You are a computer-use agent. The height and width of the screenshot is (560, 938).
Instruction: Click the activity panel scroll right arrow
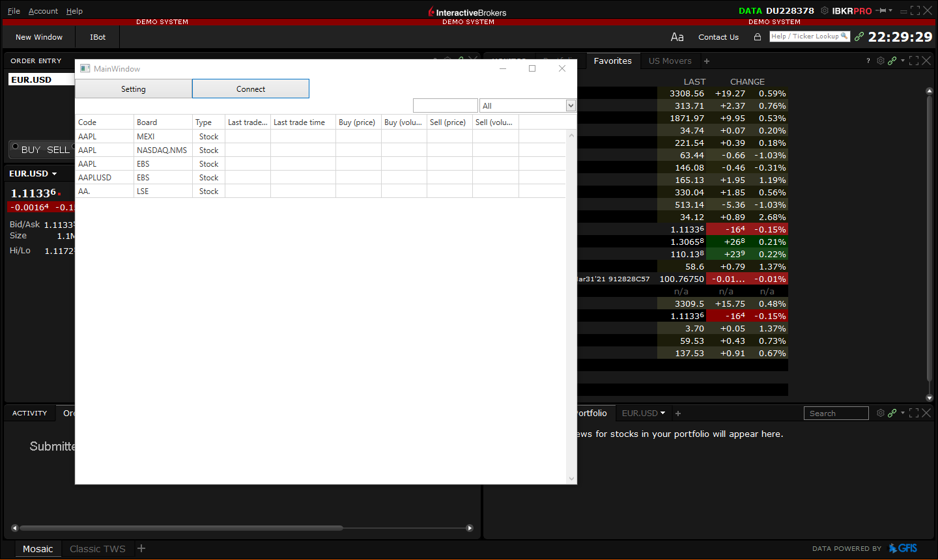[x=470, y=528]
